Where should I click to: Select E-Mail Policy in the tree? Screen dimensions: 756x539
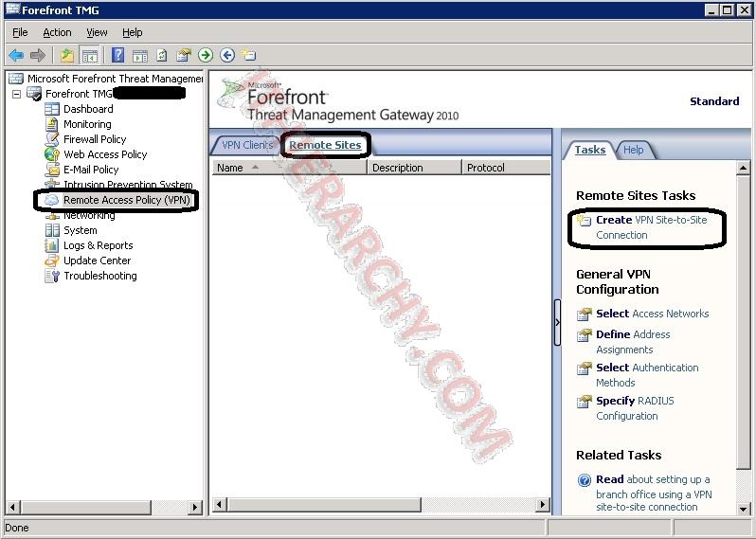tap(91, 170)
